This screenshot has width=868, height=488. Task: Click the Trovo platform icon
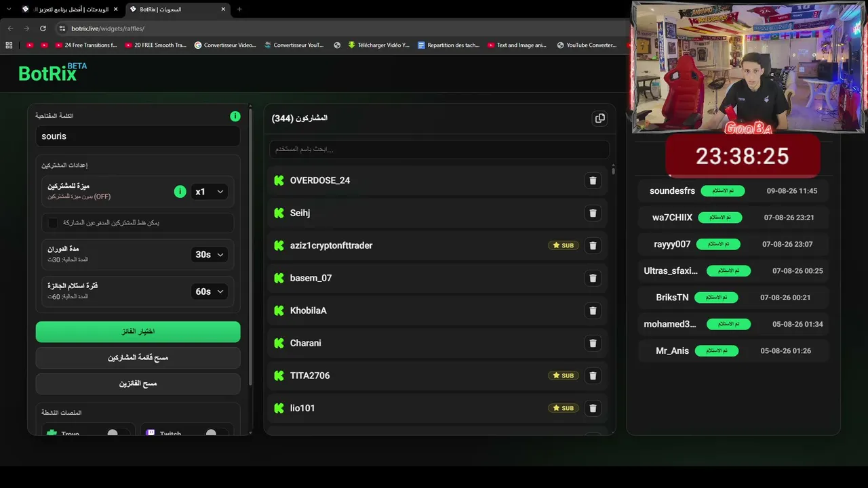pyautogui.click(x=52, y=433)
